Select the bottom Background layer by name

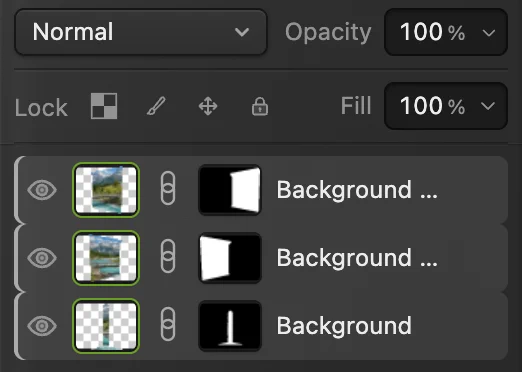pyautogui.click(x=344, y=326)
